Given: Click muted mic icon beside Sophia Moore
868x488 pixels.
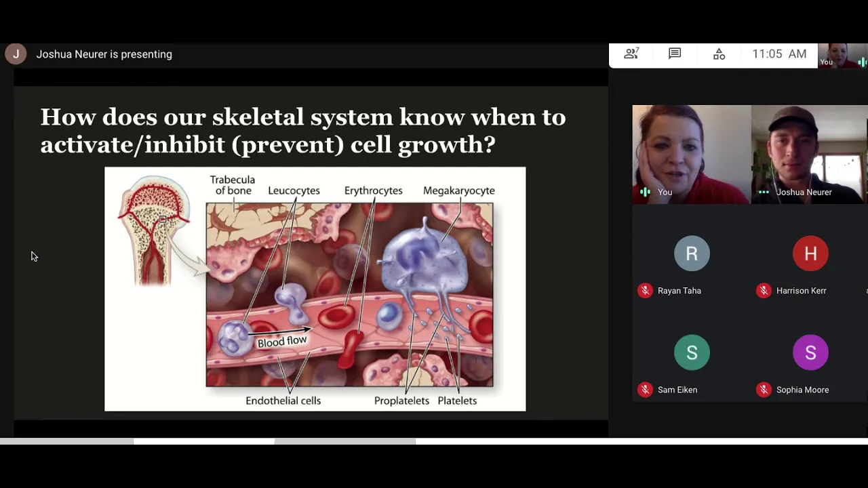Looking at the screenshot, I should pyautogui.click(x=764, y=390).
